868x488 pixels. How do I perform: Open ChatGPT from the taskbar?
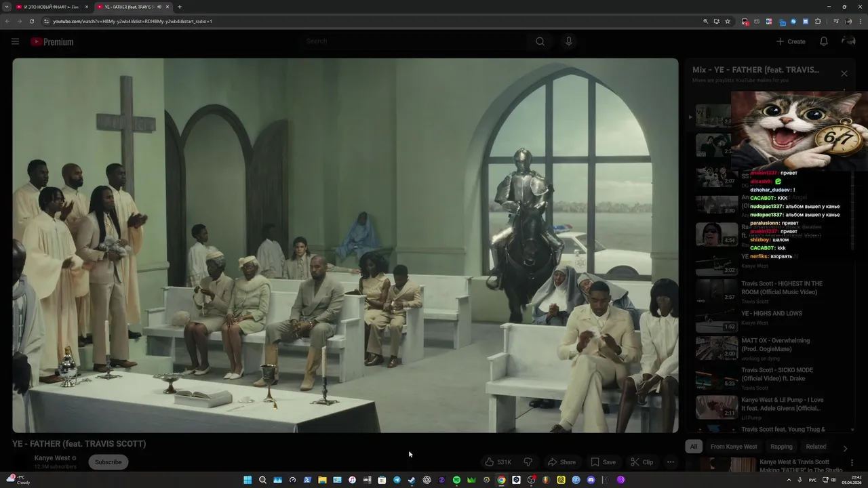(x=427, y=480)
